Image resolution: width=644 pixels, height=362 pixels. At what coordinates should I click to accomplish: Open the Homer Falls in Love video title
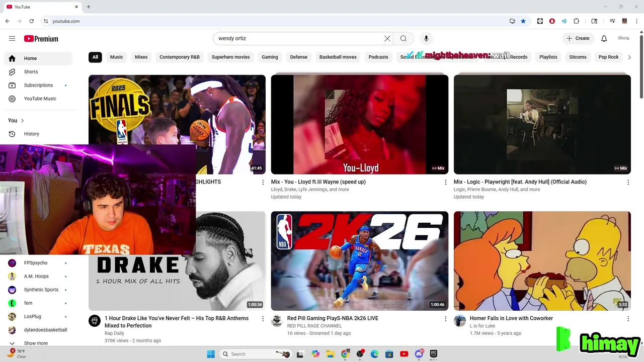click(511, 318)
